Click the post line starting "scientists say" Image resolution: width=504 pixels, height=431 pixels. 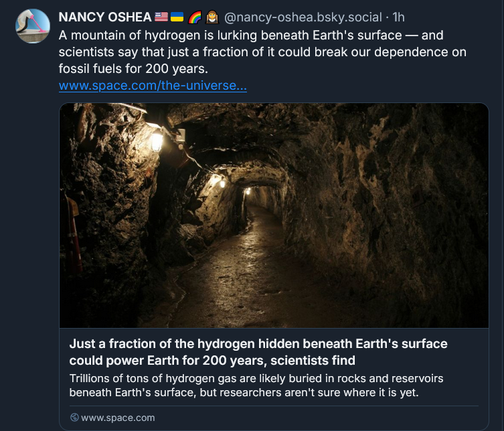coord(262,52)
